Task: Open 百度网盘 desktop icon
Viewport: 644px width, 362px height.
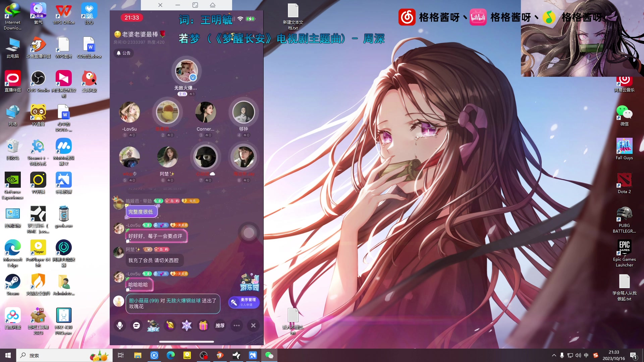Action: 13,318
